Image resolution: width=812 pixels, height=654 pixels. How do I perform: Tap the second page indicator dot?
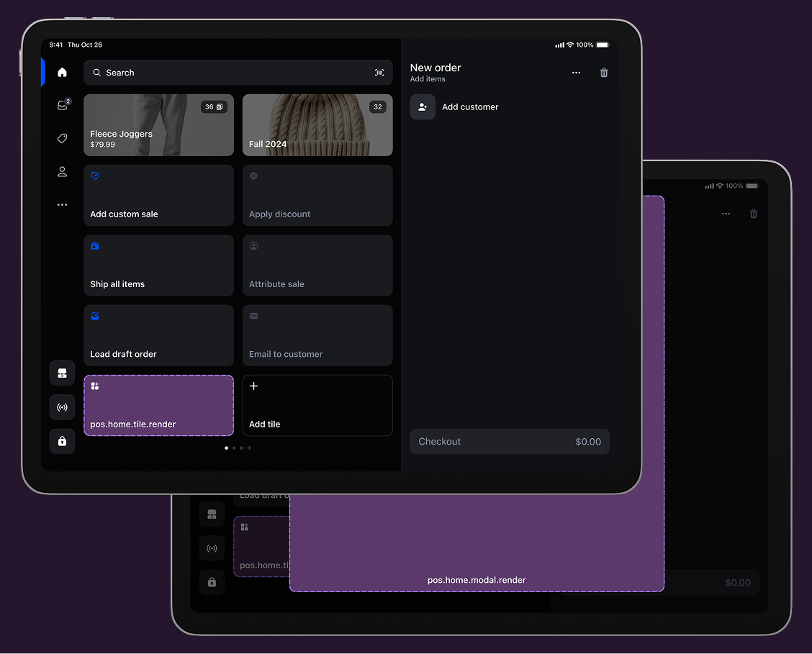coord(234,448)
